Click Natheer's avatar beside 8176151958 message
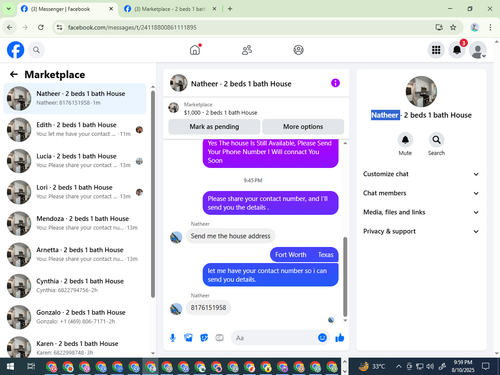Viewport: 500px width, 375px height. pyautogui.click(x=176, y=309)
